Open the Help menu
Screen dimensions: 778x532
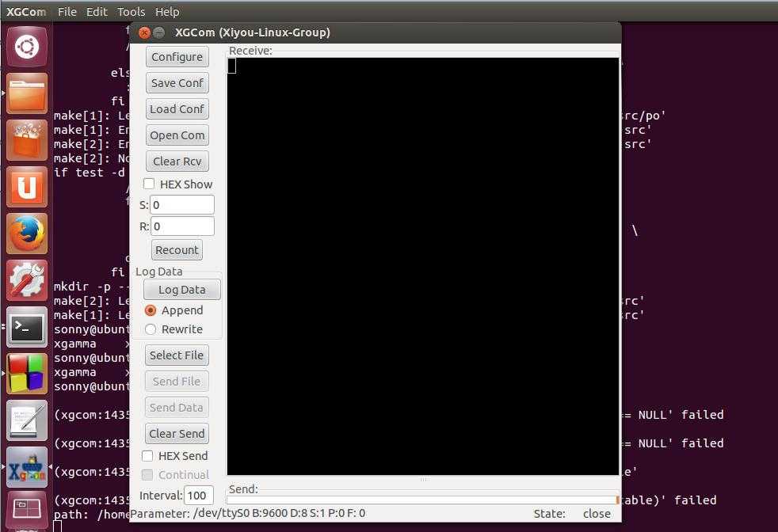(x=167, y=11)
